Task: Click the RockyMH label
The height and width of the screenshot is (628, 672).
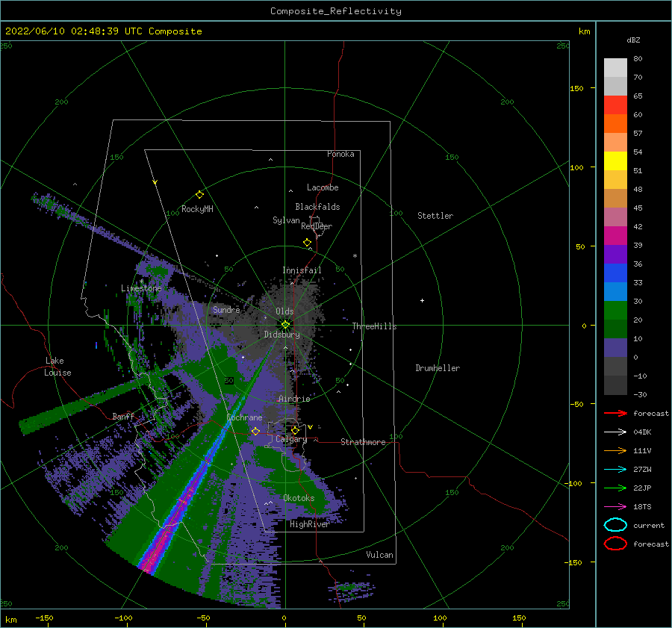Action: pyautogui.click(x=197, y=209)
